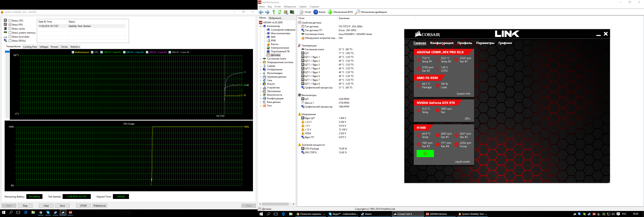The height and width of the screenshot is (217, 644).
Task: Click the green H100i LED color swatch
Action: [425, 154]
